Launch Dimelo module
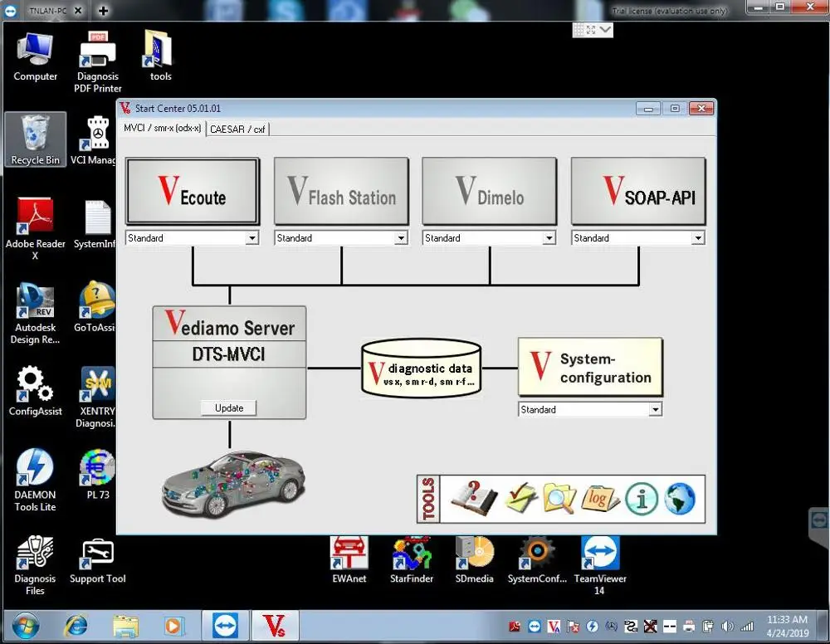Screen dimensions: 830x644 pyautogui.click(x=490, y=191)
